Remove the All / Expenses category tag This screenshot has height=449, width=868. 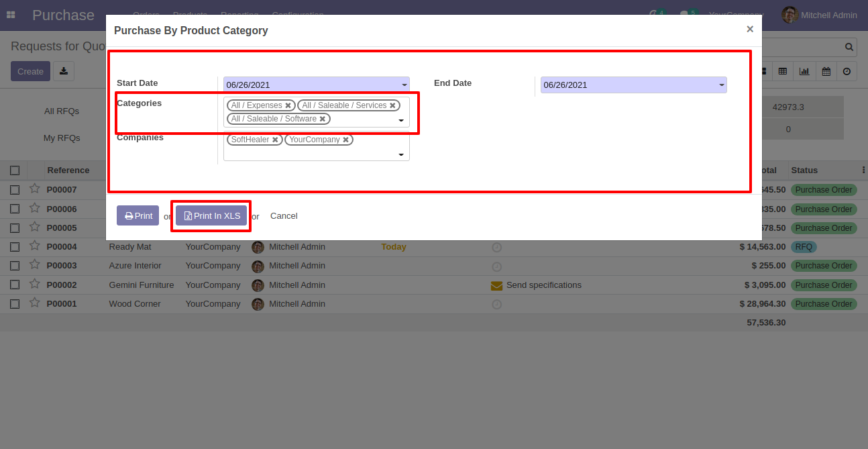(288, 105)
